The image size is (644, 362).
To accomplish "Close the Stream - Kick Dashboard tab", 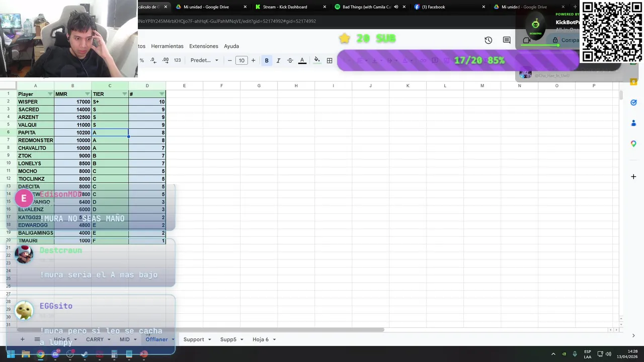I will [325, 7].
